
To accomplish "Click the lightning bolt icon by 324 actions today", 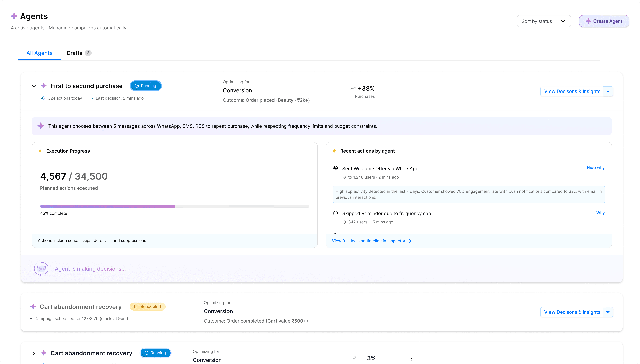I will [x=43, y=98].
